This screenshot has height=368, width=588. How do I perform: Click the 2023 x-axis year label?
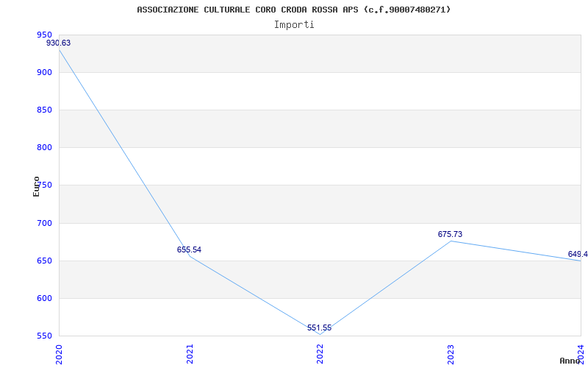pos(451,354)
